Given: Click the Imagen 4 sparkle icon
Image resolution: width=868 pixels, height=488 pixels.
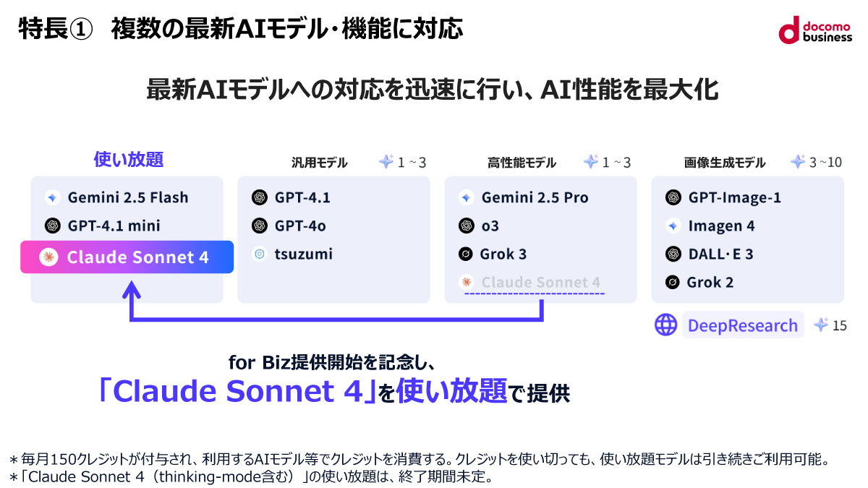Looking at the screenshot, I should 673,226.
